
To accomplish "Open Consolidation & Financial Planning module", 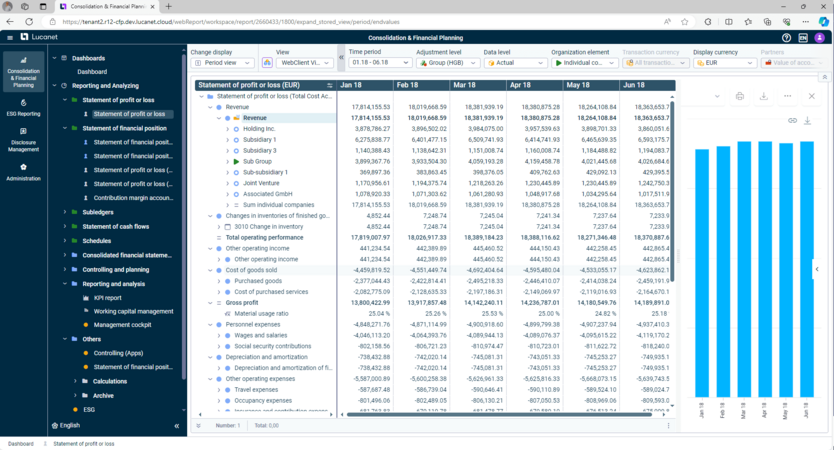I will point(23,72).
